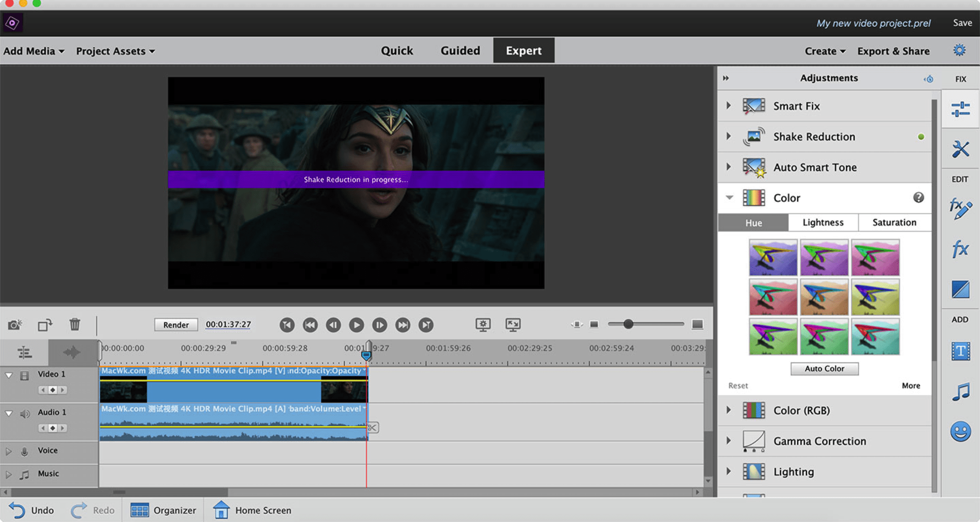The width and height of the screenshot is (980, 522).
Task: Switch to the Guided editing mode tab
Action: pos(460,51)
